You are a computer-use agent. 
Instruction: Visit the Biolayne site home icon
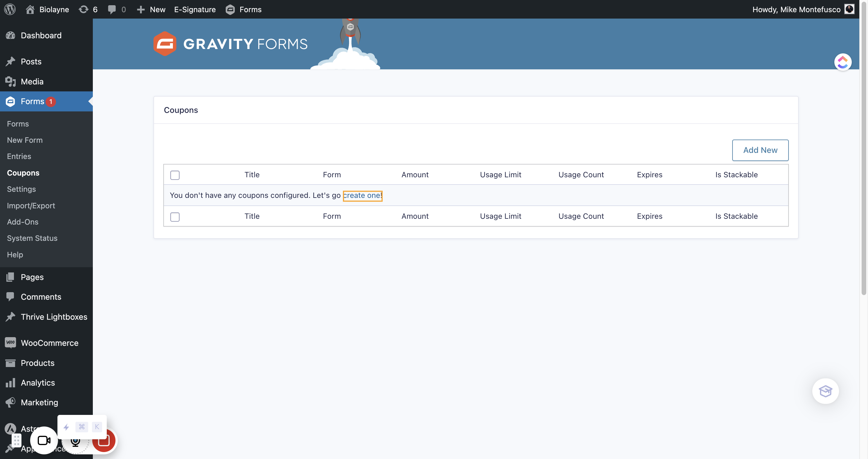tap(30, 9)
